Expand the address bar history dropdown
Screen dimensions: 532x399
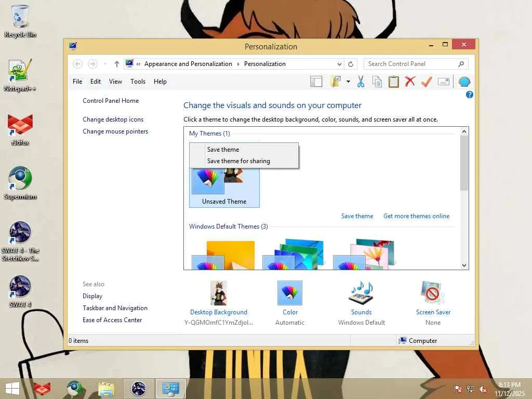click(x=339, y=64)
